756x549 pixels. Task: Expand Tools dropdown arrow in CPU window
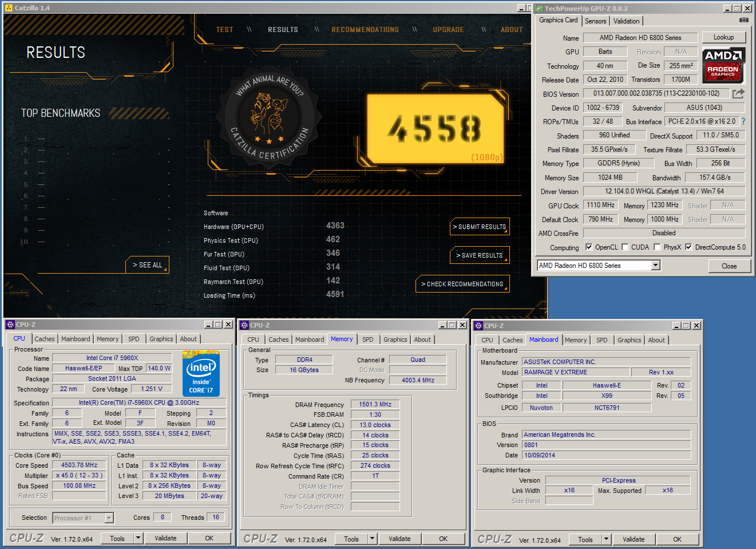(138, 538)
